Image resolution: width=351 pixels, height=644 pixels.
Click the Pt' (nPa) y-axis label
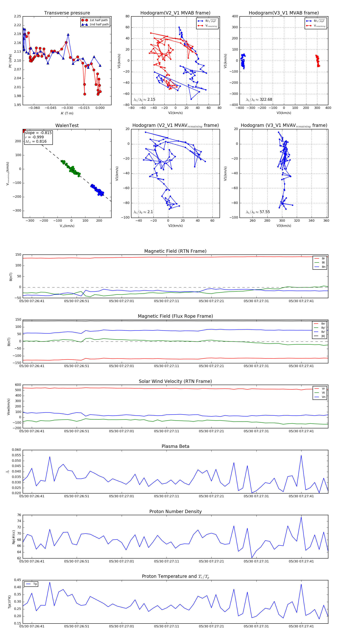(10, 61)
